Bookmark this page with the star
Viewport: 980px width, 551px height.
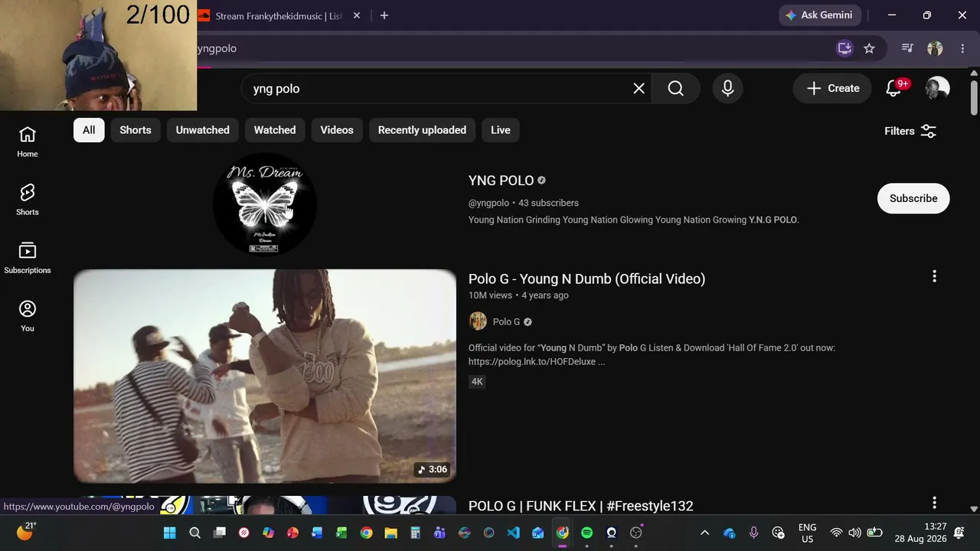(x=869, y=48)
